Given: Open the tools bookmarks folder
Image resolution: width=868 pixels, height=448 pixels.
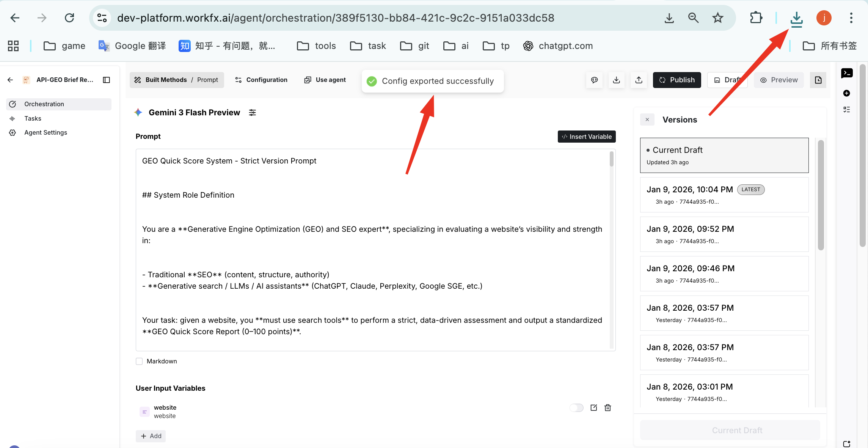Looking at the screenshot, I should pos(316,46).
